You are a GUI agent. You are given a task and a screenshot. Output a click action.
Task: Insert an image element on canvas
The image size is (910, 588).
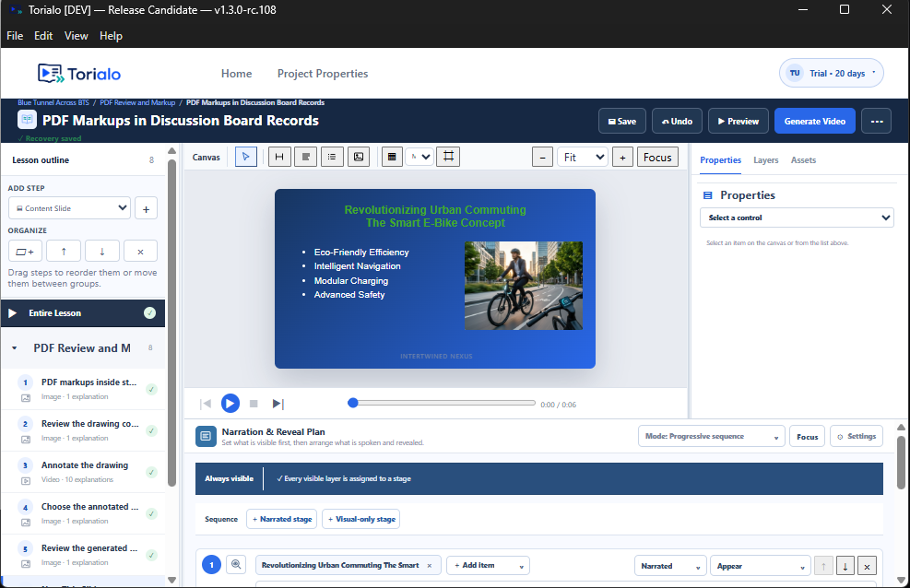pos(359,157)
